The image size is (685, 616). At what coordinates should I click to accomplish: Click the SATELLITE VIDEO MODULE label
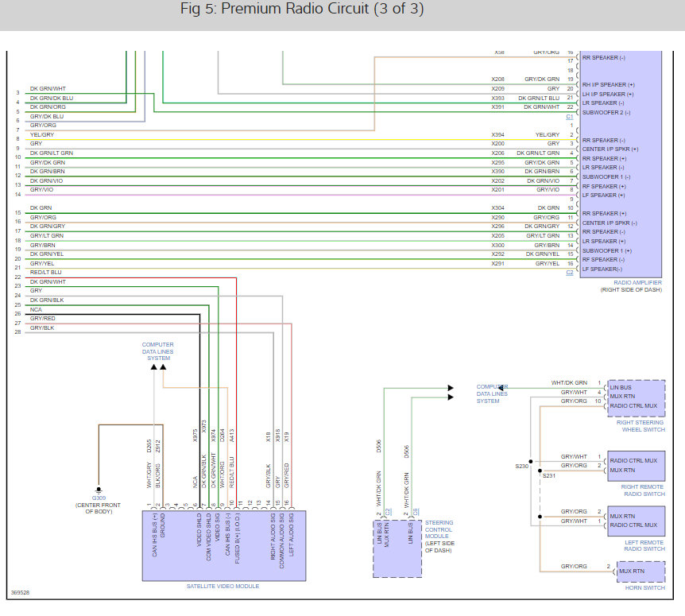point(223,586)
